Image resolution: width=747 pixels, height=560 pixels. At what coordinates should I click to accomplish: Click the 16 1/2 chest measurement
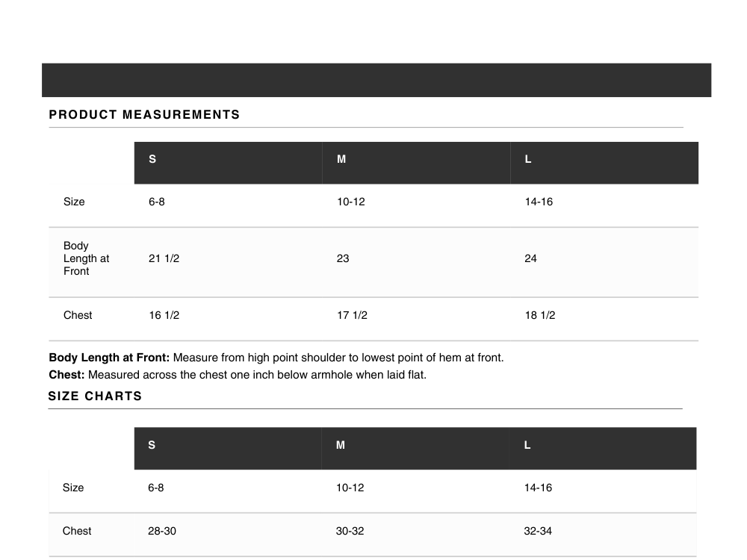(x=164, y=315)
